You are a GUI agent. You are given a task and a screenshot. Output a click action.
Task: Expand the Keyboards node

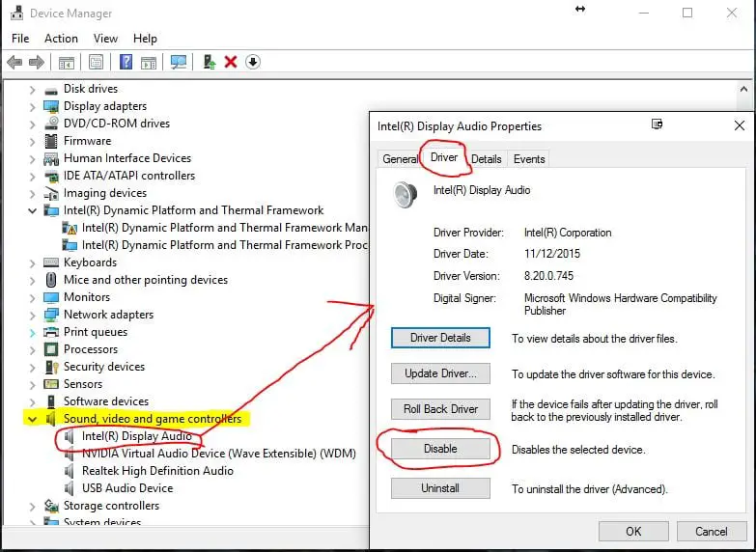point(32,263)
